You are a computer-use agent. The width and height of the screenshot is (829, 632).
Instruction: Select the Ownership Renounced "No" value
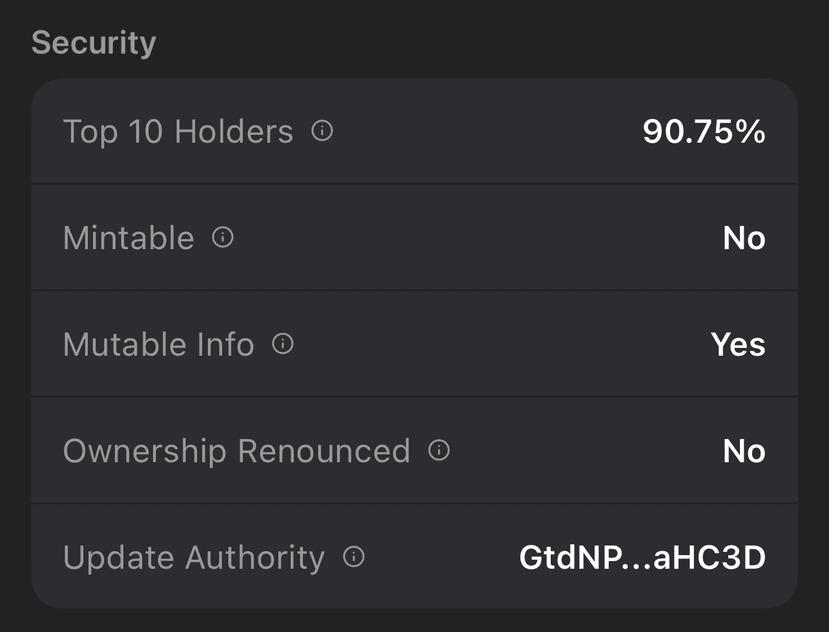(x=744, y=451)
